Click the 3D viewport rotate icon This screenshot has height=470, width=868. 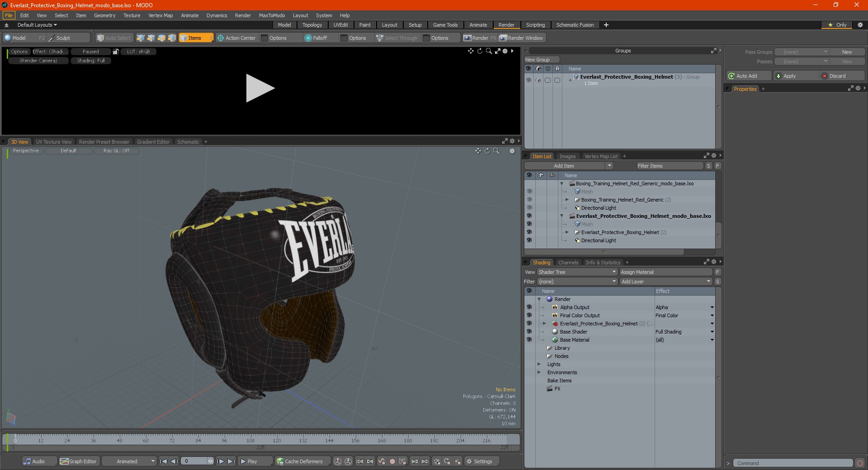487,151
